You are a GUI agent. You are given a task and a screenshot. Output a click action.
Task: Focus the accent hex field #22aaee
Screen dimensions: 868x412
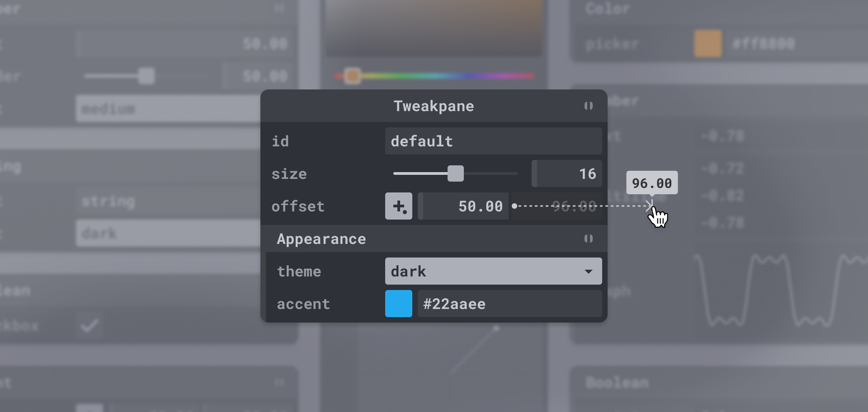coord(510,304)
